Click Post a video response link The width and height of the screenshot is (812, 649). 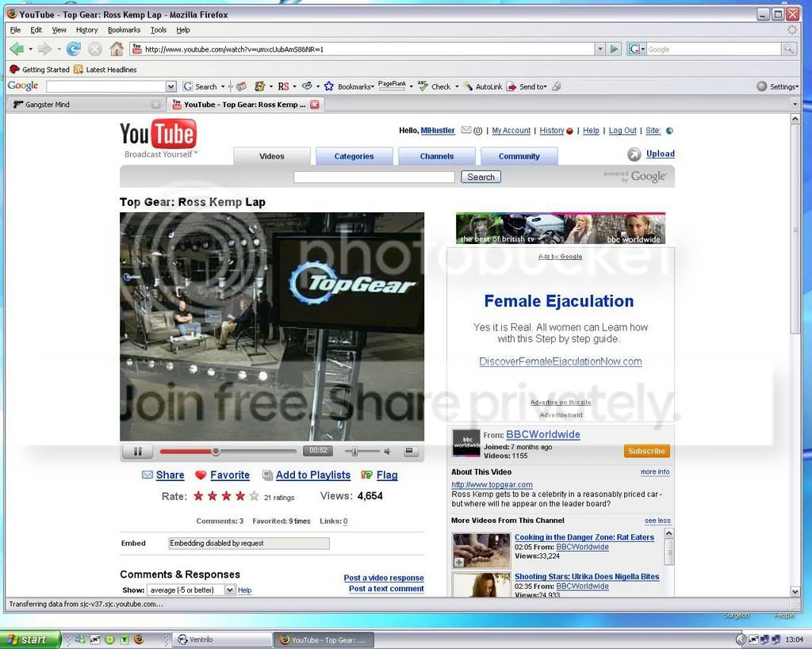pos(384,578)
